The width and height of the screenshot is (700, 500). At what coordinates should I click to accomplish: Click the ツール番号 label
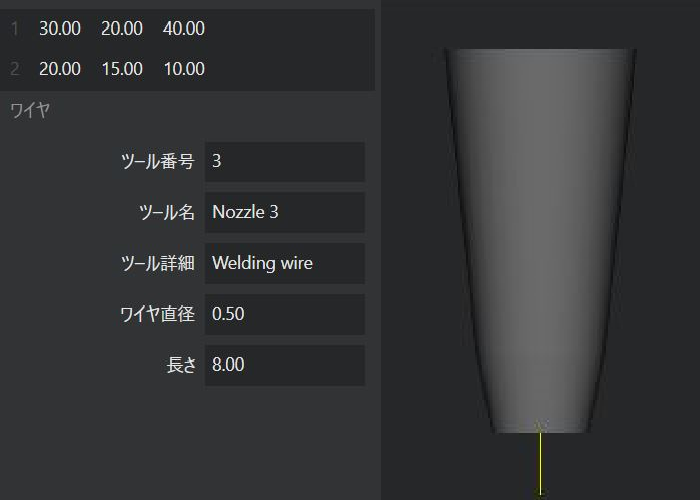[158, 161]
